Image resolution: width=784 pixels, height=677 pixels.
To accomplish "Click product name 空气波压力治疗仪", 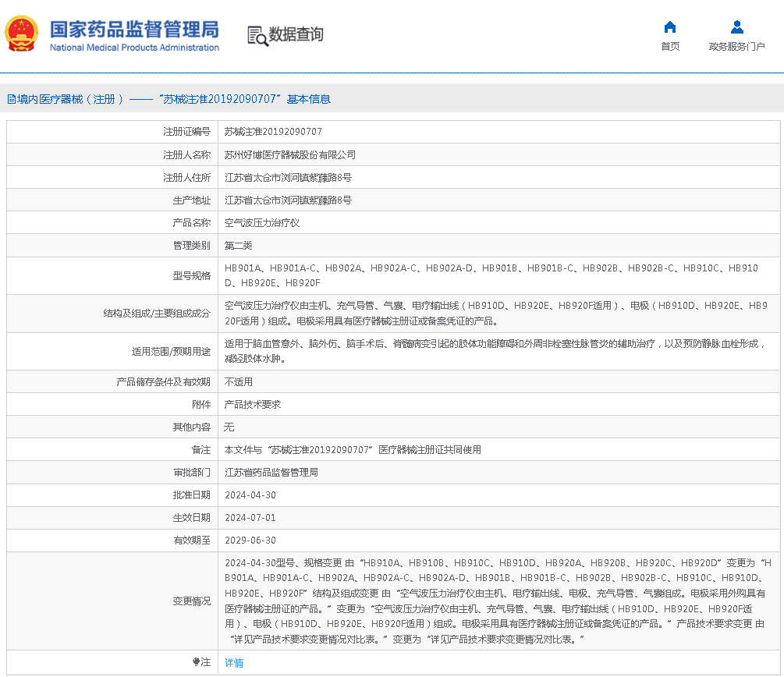I will pos(262,222).
